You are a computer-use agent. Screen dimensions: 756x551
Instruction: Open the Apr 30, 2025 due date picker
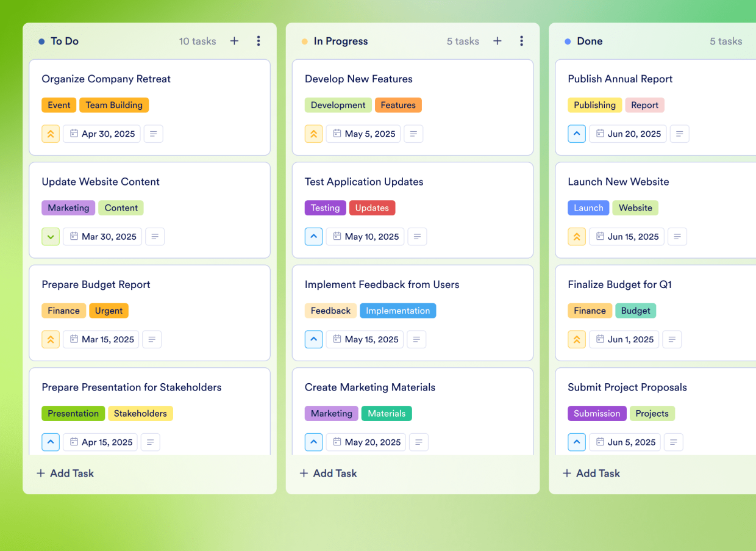102,134
